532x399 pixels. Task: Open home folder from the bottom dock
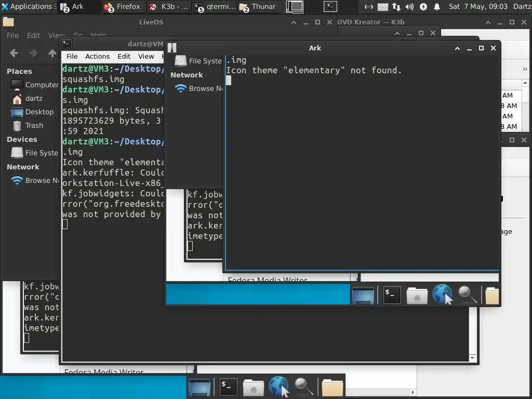coord(253,387)
